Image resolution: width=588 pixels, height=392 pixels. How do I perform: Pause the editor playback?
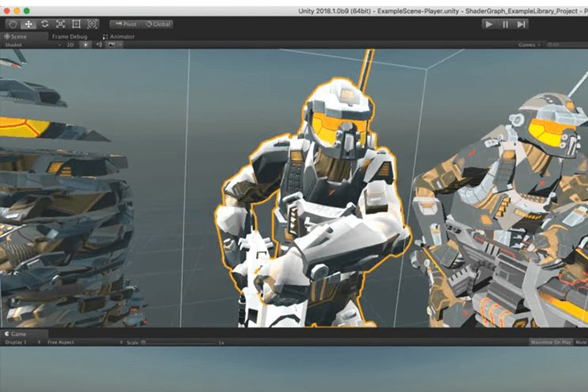tap(505, 24)
